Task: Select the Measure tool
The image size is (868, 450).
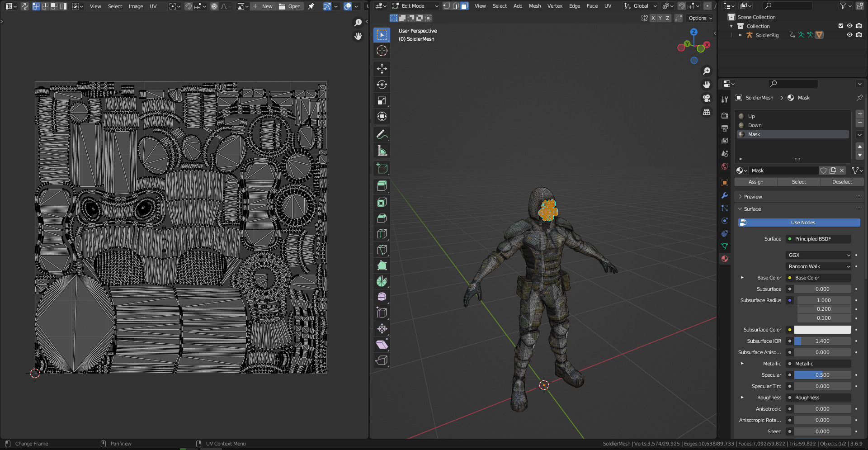Action: [382, 151]
